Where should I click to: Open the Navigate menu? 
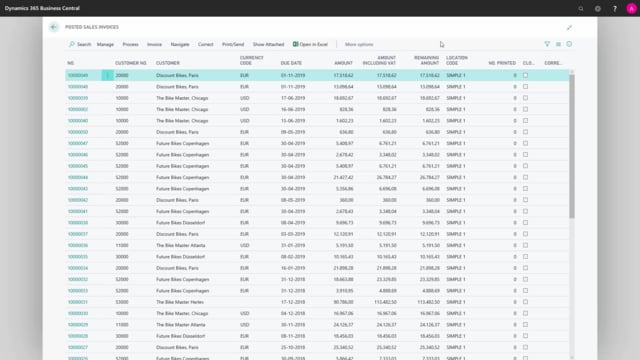pyautogui.click(x=180, y=44)
